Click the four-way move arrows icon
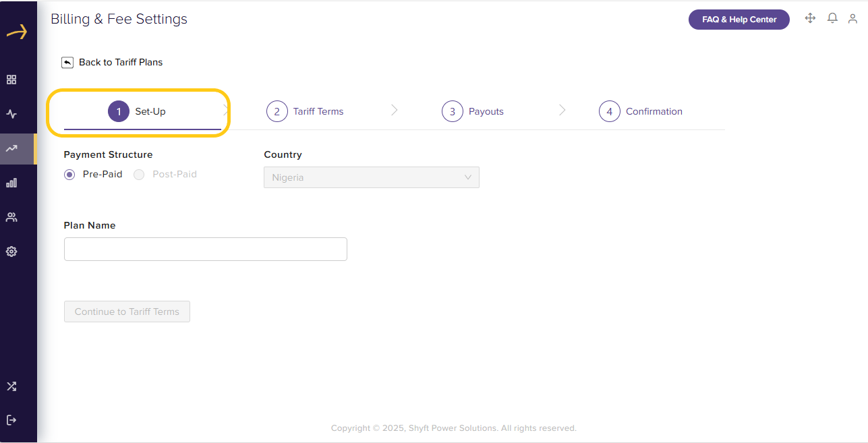Screen dimensions: 868x443 click(x=811, y=18)
